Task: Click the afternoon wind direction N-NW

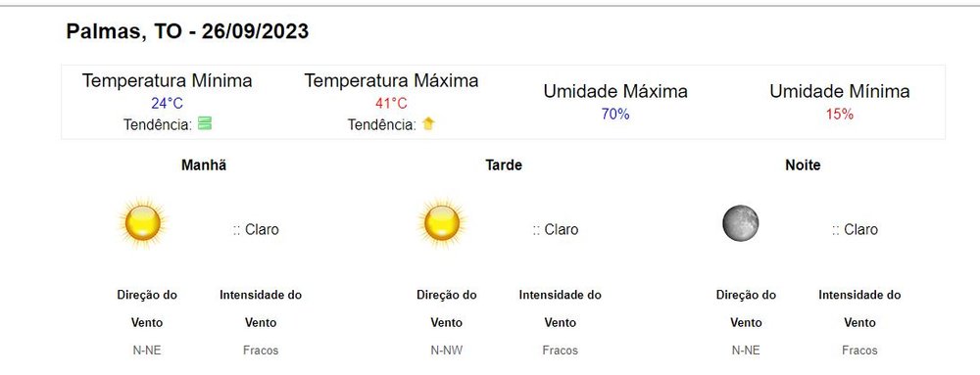Action: [x=447, y=351]
